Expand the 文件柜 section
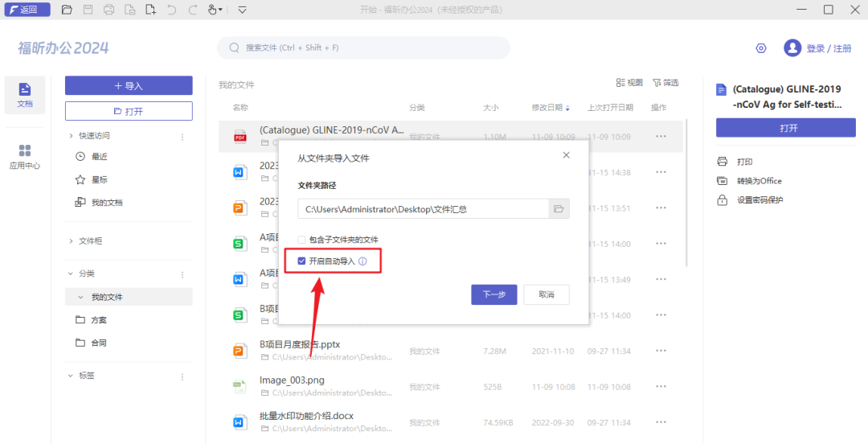868x444 pixels. coord(71,241)
